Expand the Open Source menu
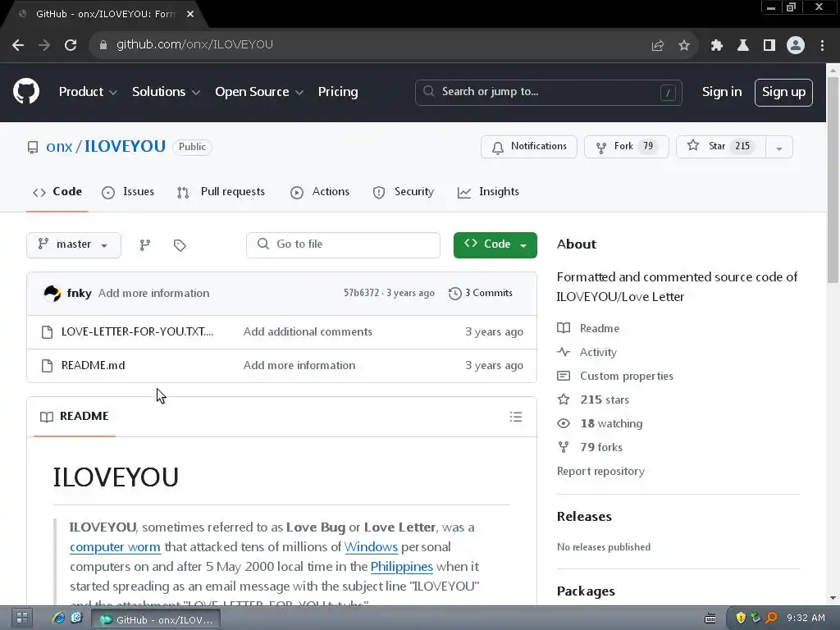This screenshot has height=630, width=840. [x=259, y=92]
